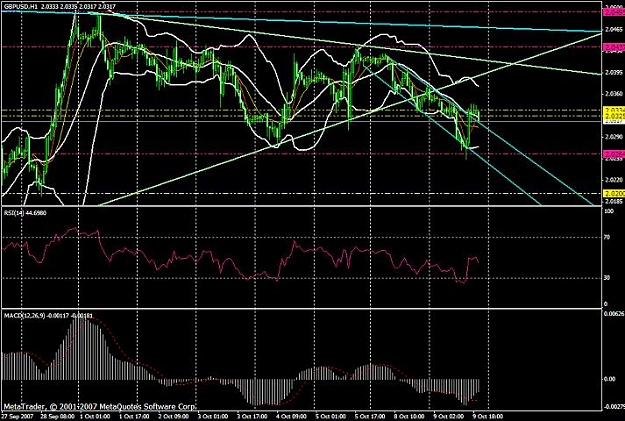Screen dimensions: 625x421
Task: Click the 2 Oct 09:00 time label
Action: point(173,416)
